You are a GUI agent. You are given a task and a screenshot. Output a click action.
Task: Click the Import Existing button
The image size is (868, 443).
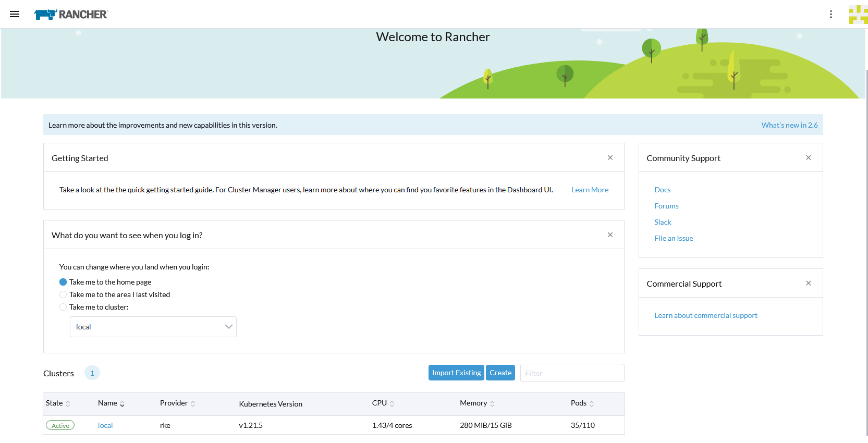[x=456, y=373]
